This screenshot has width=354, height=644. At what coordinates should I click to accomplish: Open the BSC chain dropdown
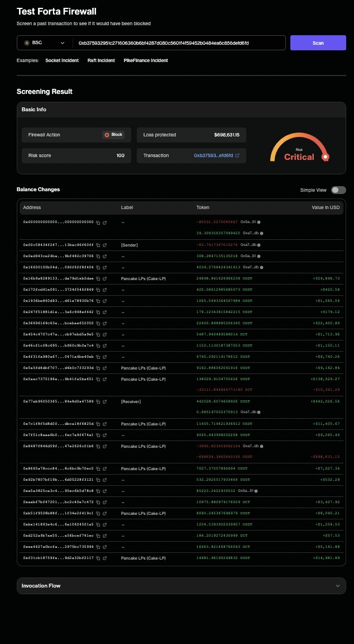click(45, 42)
